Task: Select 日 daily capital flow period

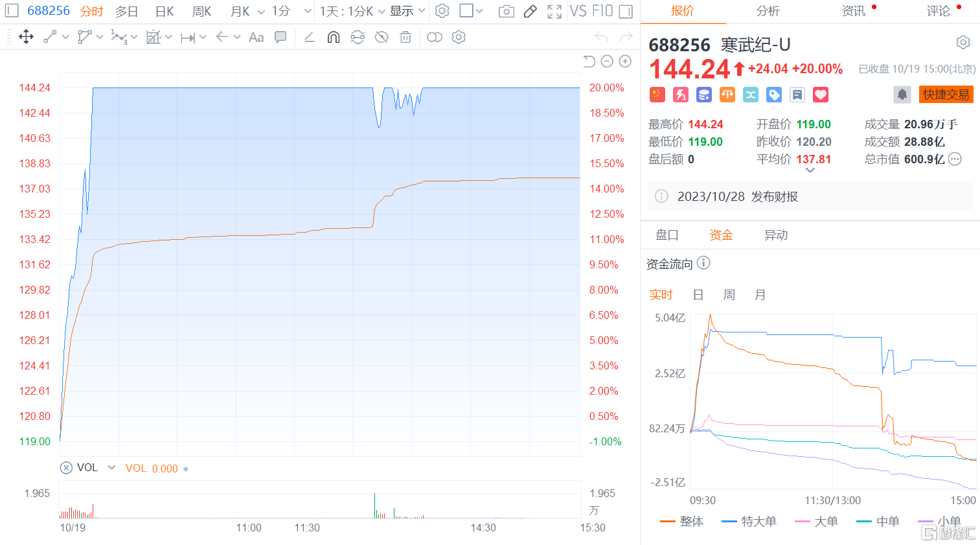Action: click(698, 295)
